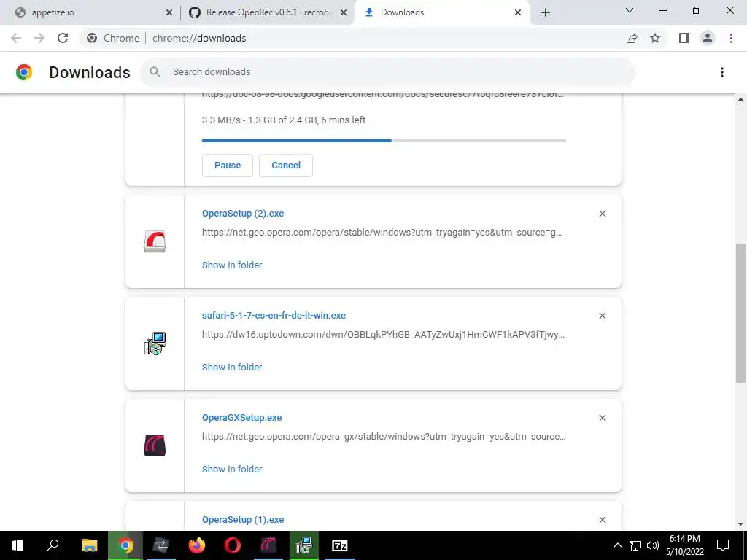Go forward in browser history
The image size is (747, 560).
tap(39, 38)
